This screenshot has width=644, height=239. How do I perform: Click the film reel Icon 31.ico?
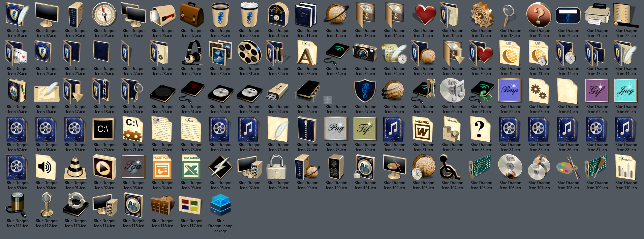[249, 53]
